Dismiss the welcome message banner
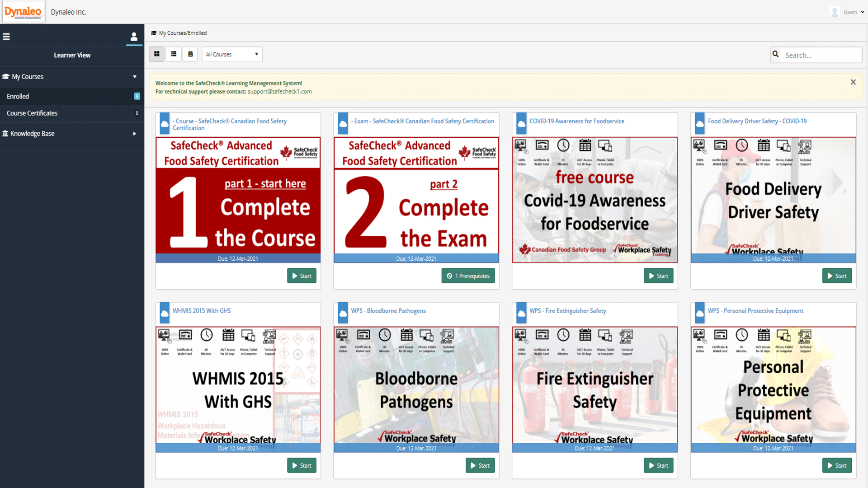This screenshot has width=868, height=488. [x=853, y=82]
